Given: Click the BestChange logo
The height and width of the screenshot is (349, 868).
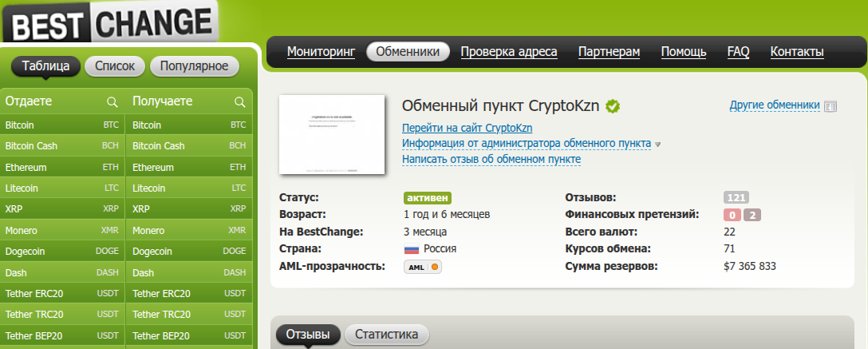Looking at the screenshot, I should tap(110, 22).
